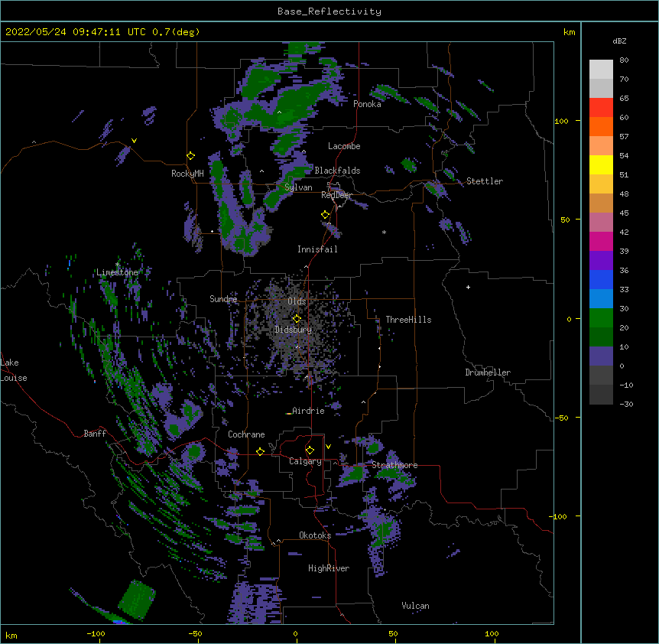Select the HighRiver label
The image size is (659, 644).
329,568
